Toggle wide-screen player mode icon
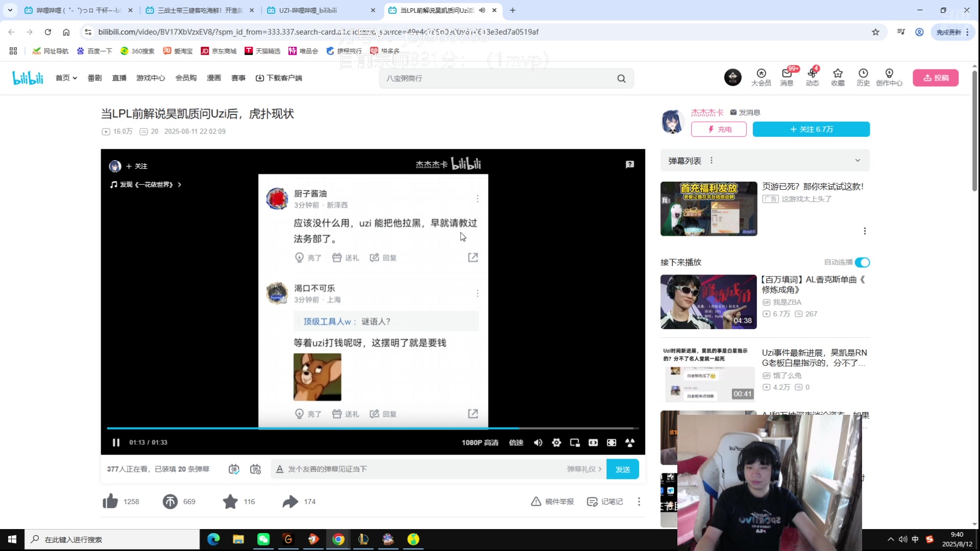Viewport: 980px width, 551px height. coord(593,442)
